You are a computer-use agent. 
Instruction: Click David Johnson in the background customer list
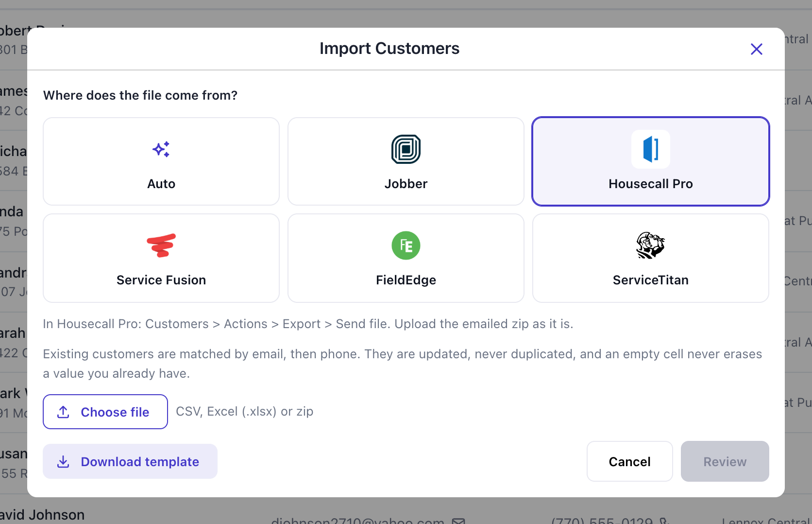point(42,515)
